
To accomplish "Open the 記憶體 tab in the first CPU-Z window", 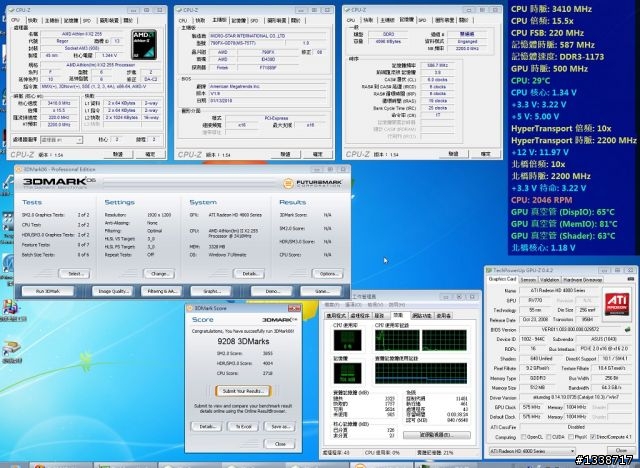I will [x=71, y=20].
